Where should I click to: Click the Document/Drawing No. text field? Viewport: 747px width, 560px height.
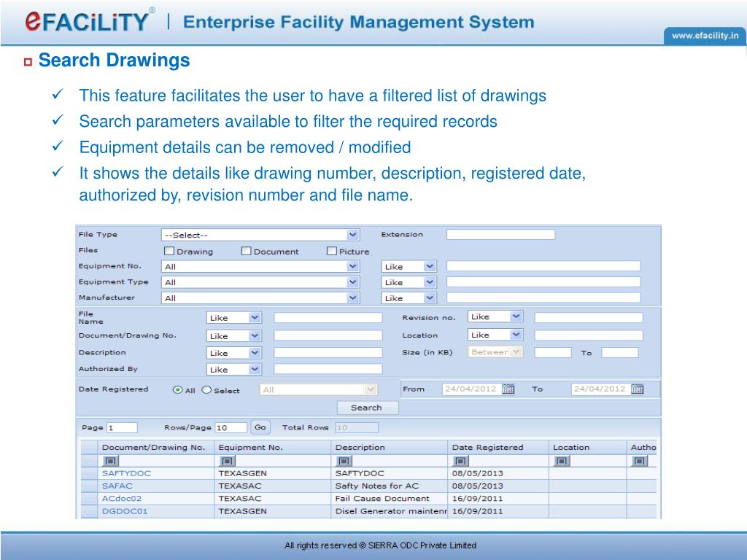pyautogui.click(x=328, y=335)
